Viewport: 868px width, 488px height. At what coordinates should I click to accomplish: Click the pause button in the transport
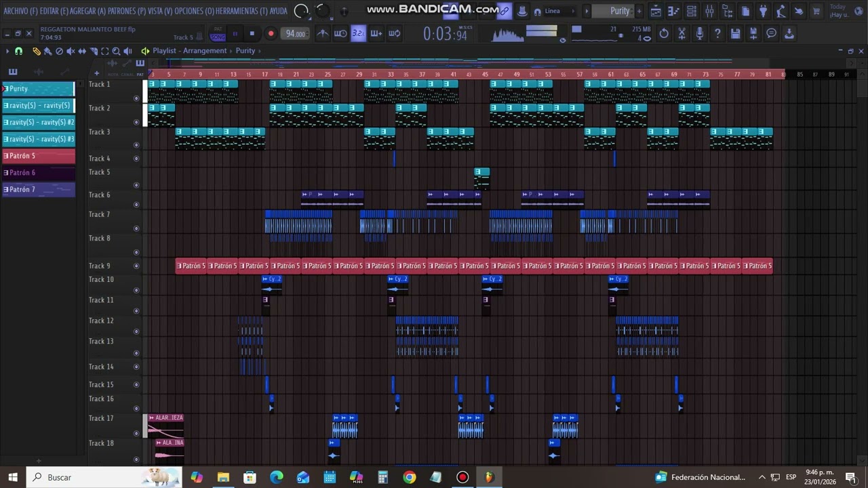[x=235, y=33]
